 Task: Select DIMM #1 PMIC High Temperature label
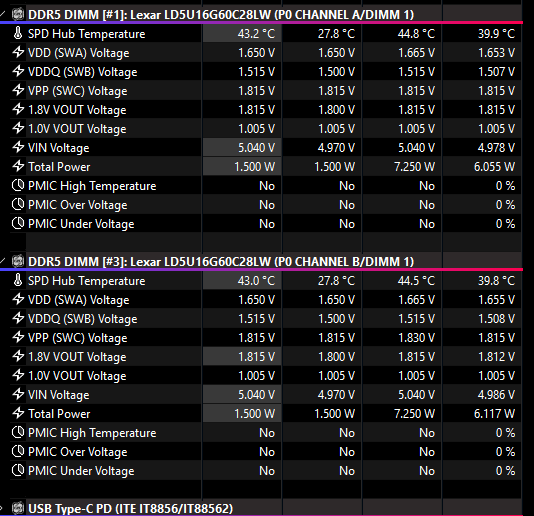click(x=92, y=186)
